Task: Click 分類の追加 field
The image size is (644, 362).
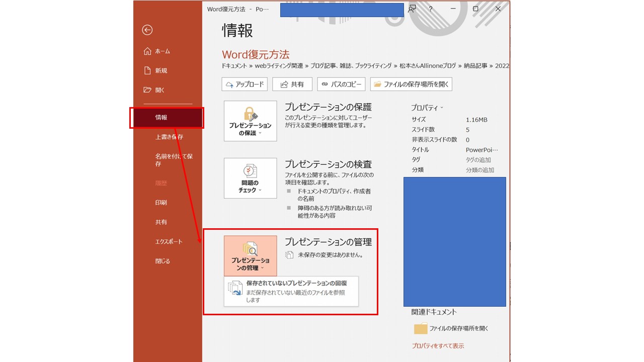Action: [x=480, y=170]
